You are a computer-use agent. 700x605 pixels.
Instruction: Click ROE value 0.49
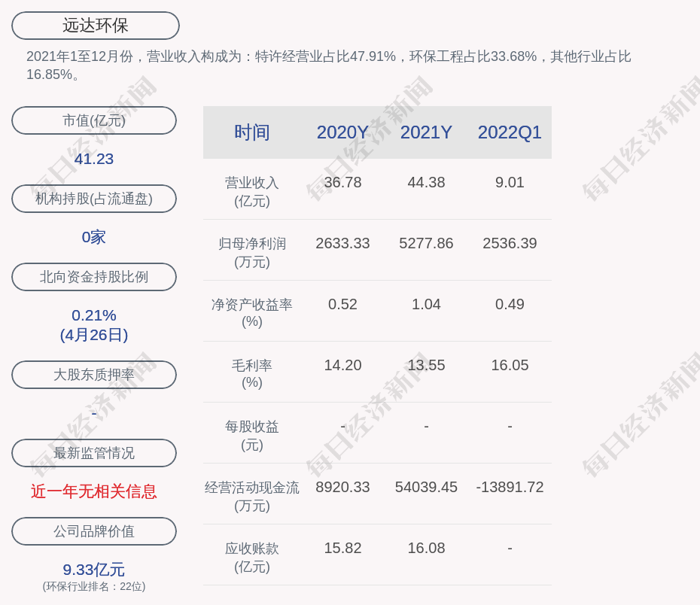pos(510,304)
